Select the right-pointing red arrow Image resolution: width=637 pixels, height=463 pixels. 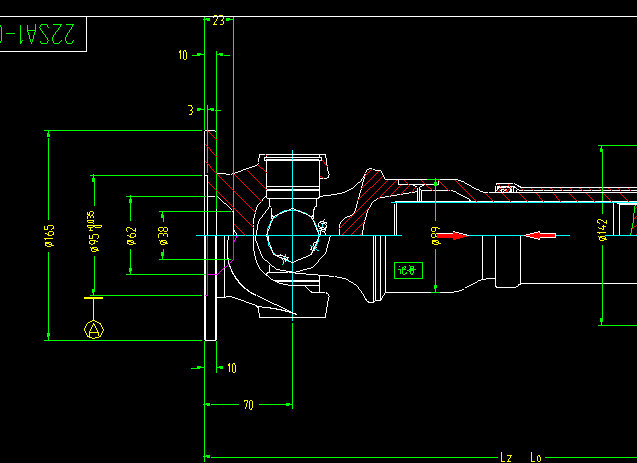(453, 236)
